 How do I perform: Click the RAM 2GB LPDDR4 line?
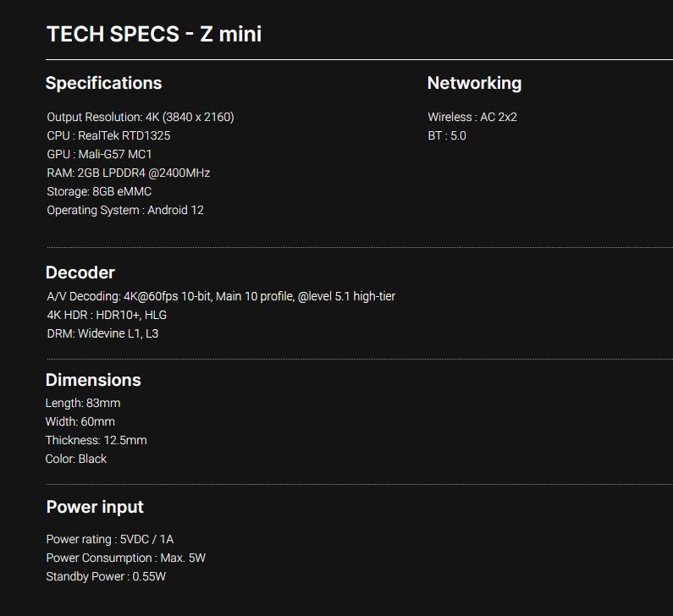pyautogui.click(x=129, y=173)
